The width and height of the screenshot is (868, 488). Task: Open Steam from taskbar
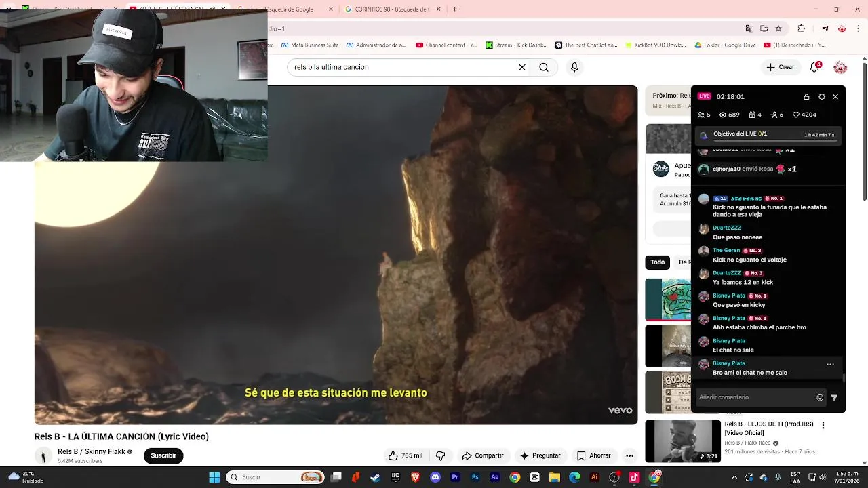coord(375,477)
